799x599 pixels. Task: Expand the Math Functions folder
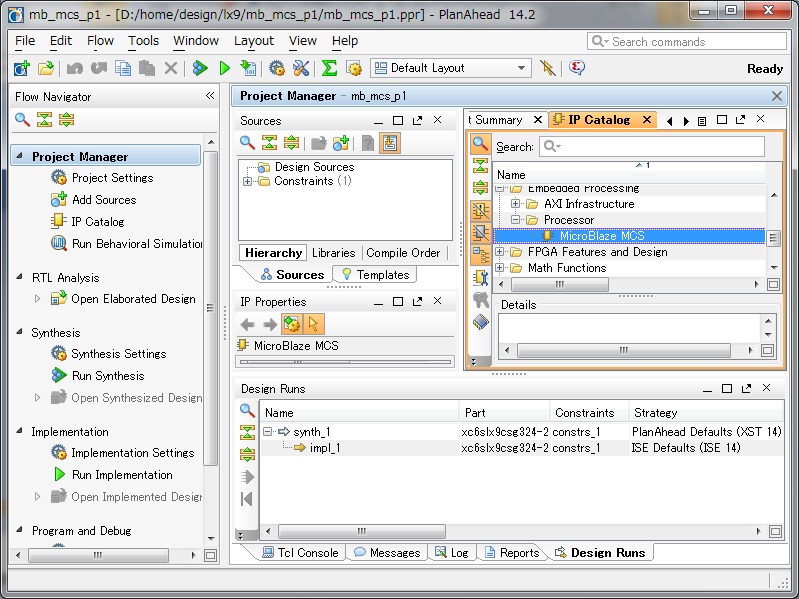click(499, 267)
